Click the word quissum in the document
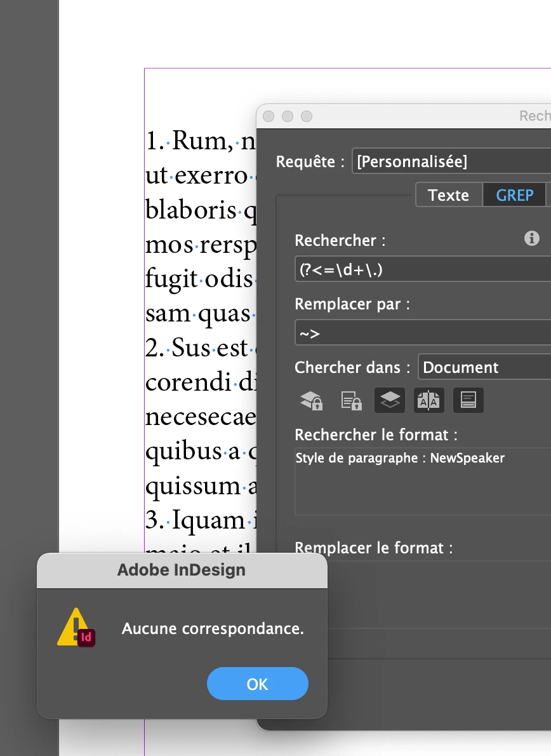Viewport: 551px width, 756px height. [x=193, y=486]
